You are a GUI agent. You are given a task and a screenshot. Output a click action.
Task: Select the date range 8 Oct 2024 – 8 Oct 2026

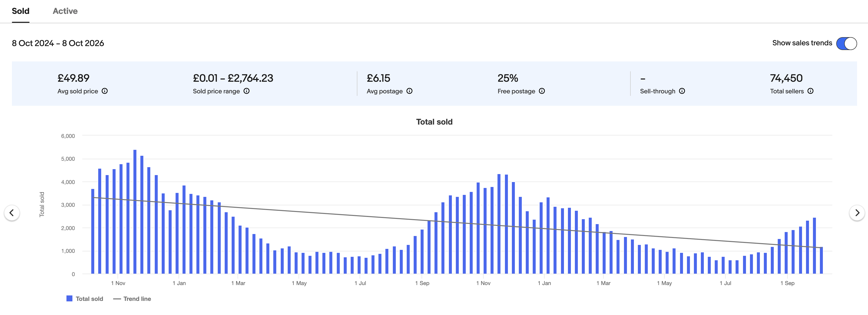(58, 43)
